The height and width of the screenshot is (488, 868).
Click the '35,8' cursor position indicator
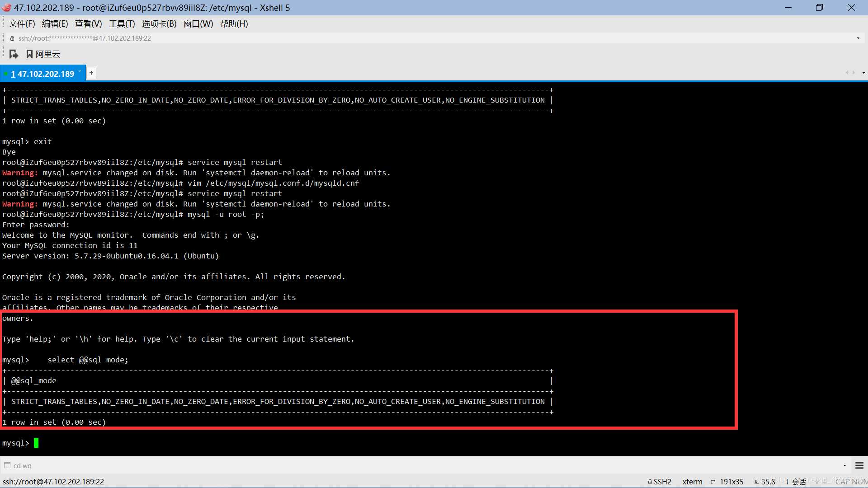point(768,482)
